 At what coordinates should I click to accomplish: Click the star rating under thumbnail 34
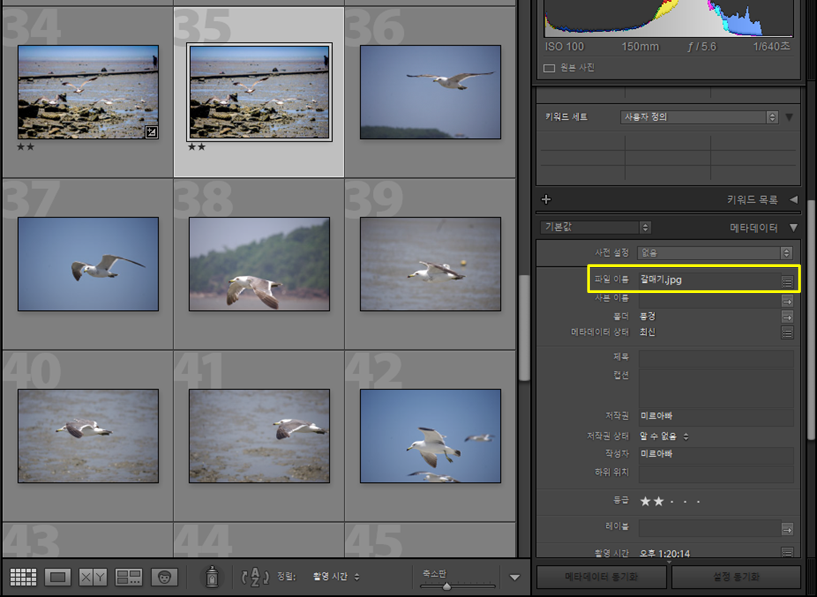tap(26, 147)
